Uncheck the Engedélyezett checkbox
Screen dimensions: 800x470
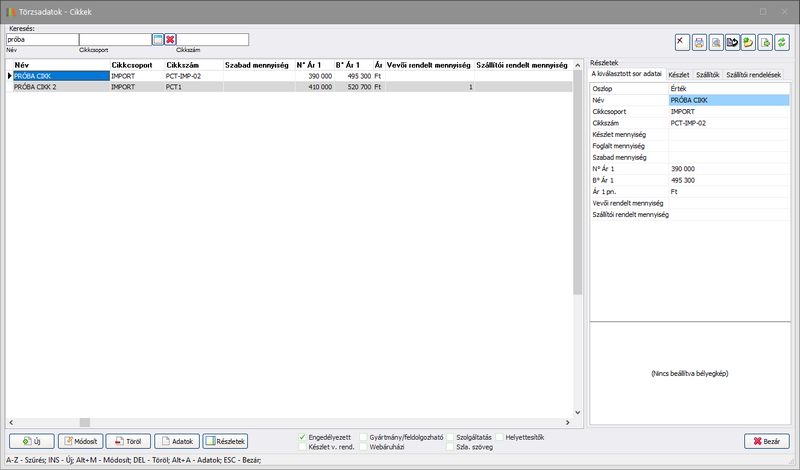tap(303, 436)
